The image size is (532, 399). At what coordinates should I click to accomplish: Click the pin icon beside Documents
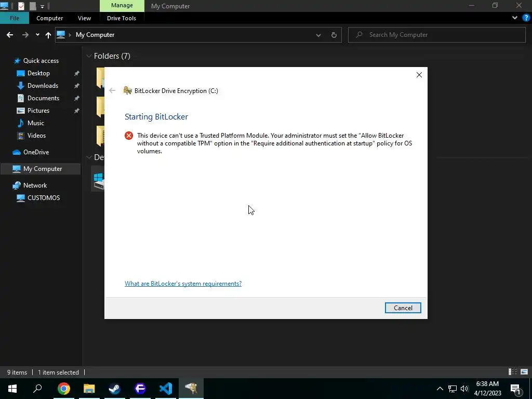77,98
